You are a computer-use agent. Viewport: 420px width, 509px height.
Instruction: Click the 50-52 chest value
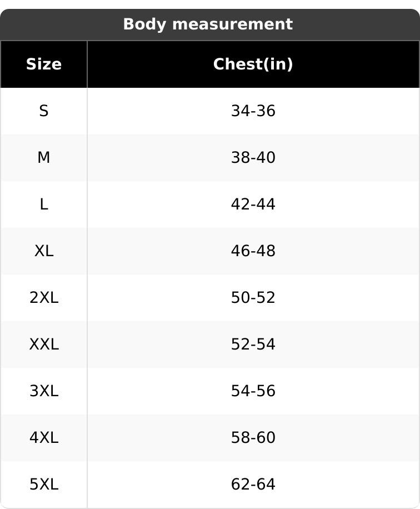253,298
